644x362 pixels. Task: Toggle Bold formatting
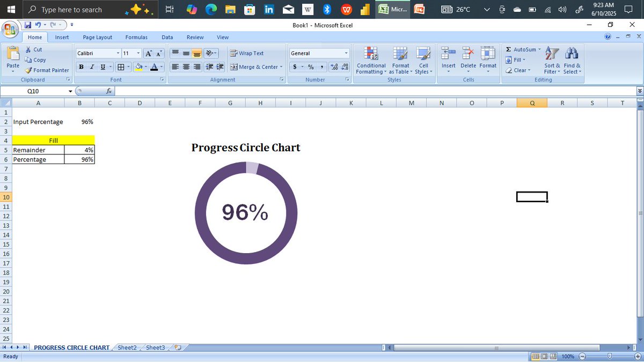81,67
